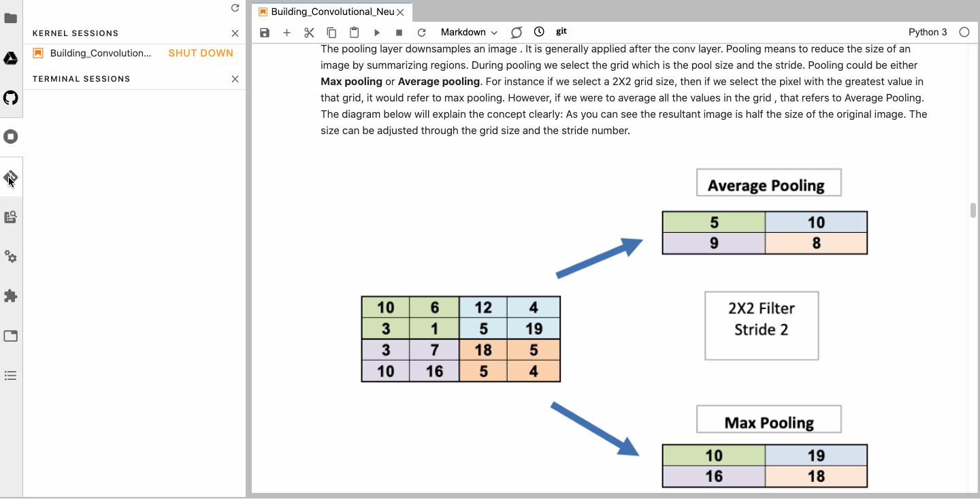Open the GitHub repository browser

coord(11,97)
